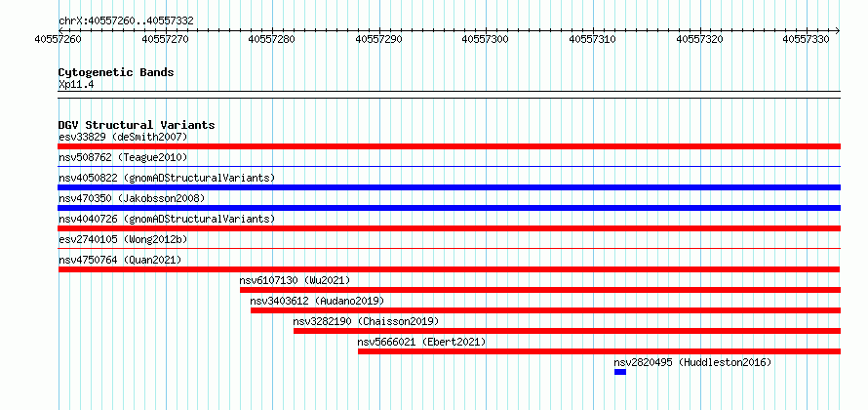Screen dimensions: 868x410
Task: Select the red nsv4750764 variant bar
Action: (x=449, y=269)
